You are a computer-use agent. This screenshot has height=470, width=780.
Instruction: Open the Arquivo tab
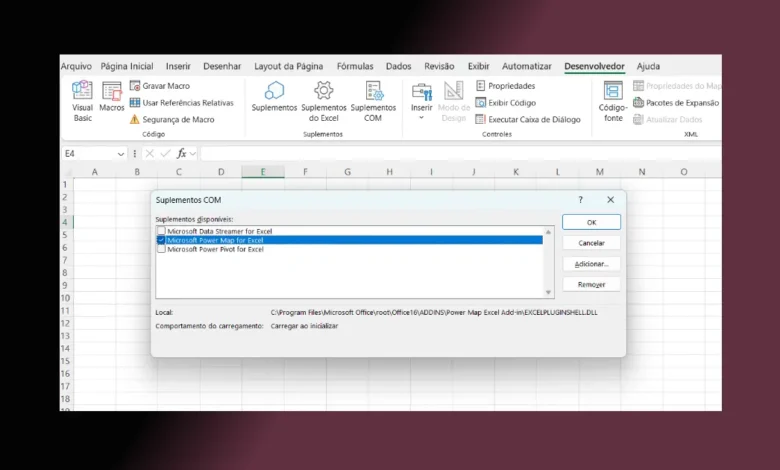(x=76, y=66)
